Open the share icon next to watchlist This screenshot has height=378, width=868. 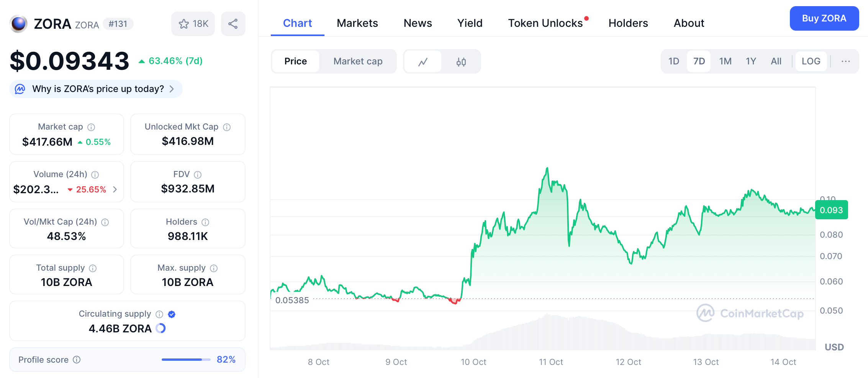tap(233, 23)
